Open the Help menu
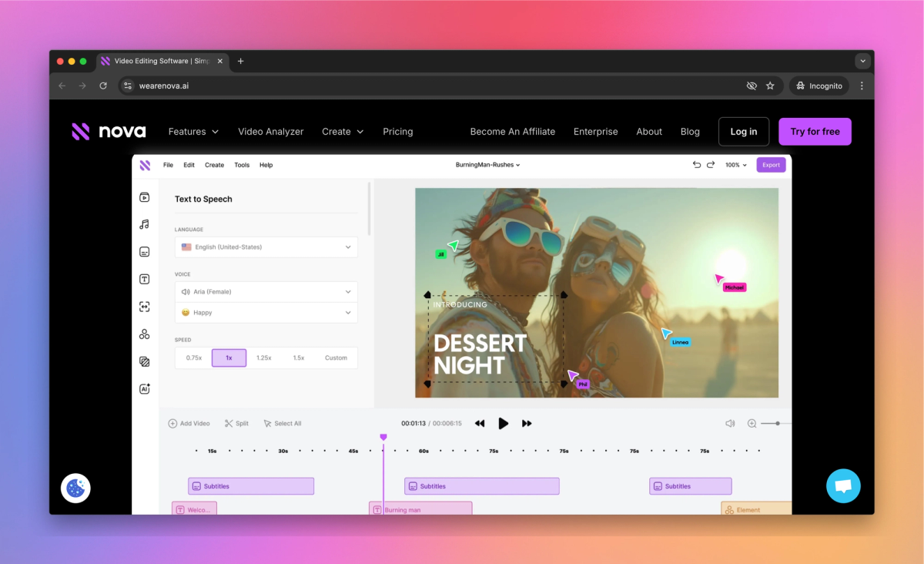Image resolution: width=924 pixels, height=564 pixels. [266, 165]
